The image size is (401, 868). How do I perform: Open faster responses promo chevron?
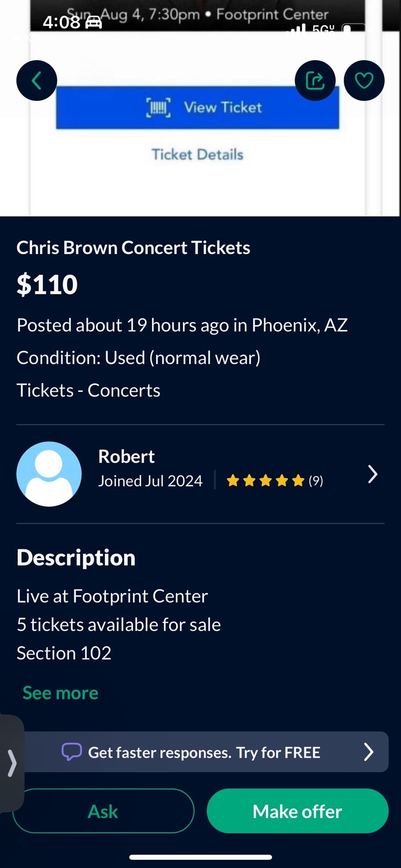pos(369,752)
